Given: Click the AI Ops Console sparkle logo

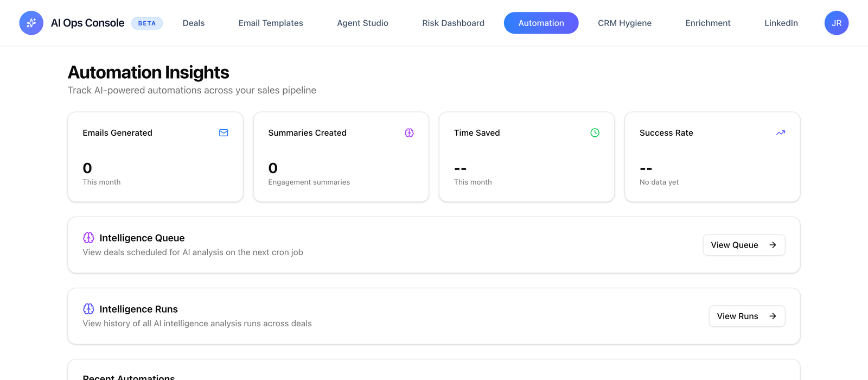Looking at the screenshot, I should pos(31,23).
